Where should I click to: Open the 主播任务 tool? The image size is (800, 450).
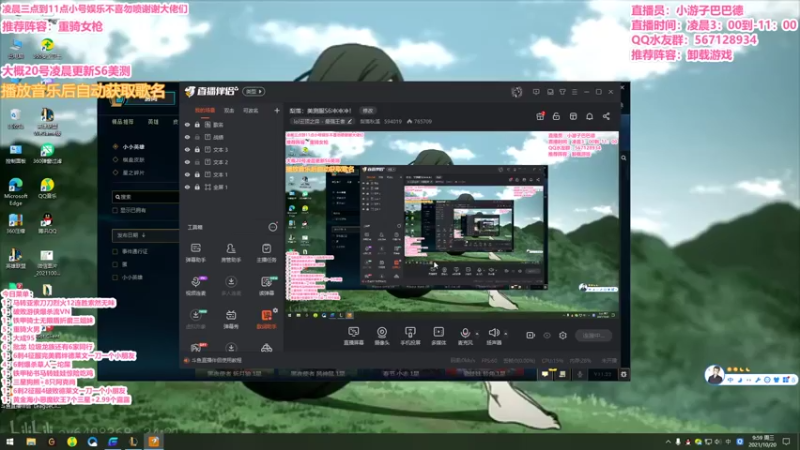point(266,253)
